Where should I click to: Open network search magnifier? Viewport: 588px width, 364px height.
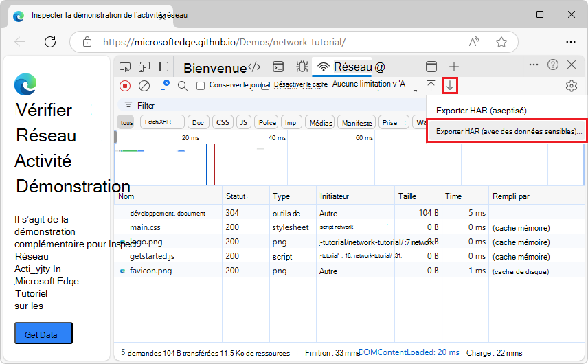click(x=183, y=86)
